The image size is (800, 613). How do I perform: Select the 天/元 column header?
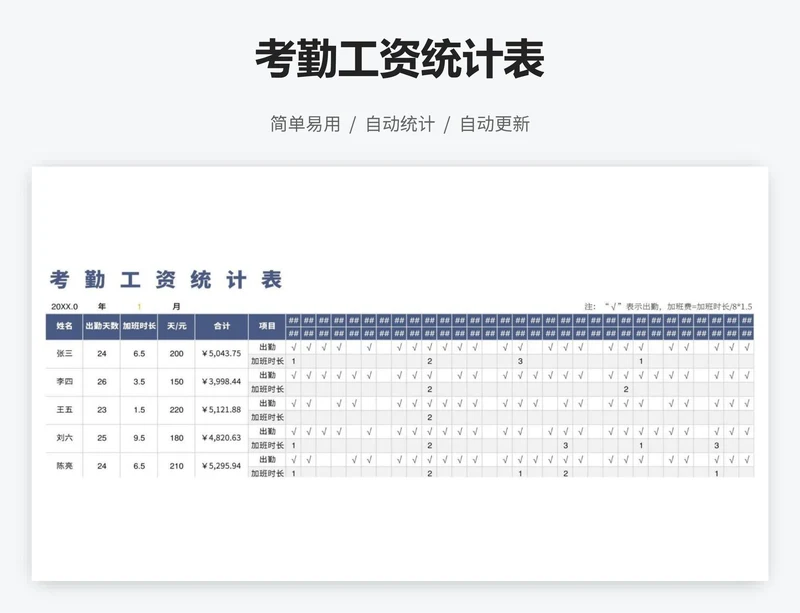pos(176,326)
